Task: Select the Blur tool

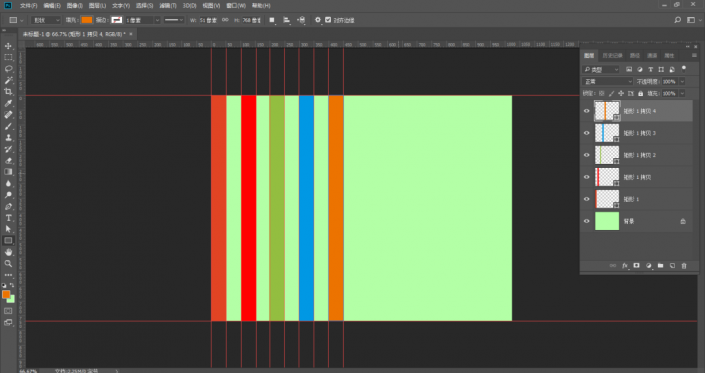Action: [x=8, y=183]
